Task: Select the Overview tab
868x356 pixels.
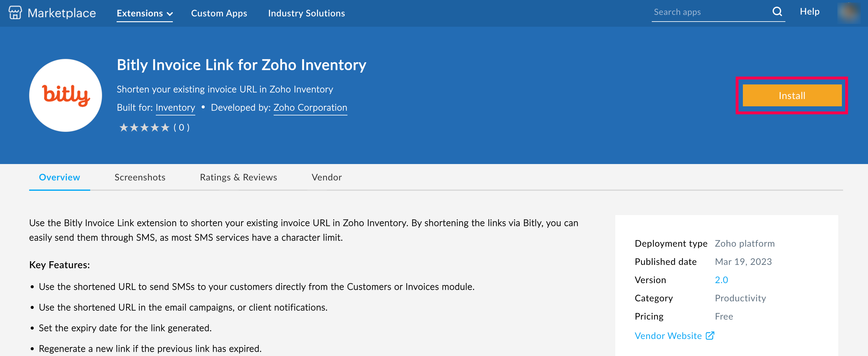Action: (59, 177)
